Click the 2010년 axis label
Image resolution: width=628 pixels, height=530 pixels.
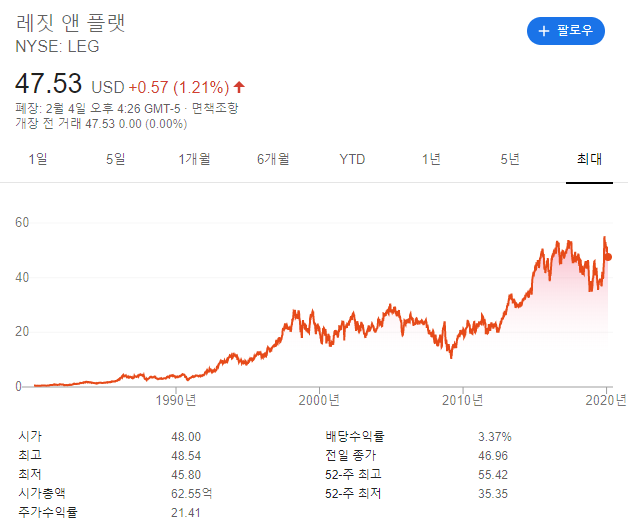click(463, 400)
